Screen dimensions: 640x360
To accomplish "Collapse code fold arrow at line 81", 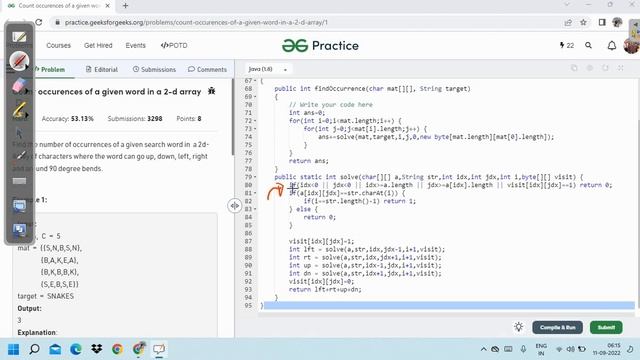I will click(x=256, y=193).
